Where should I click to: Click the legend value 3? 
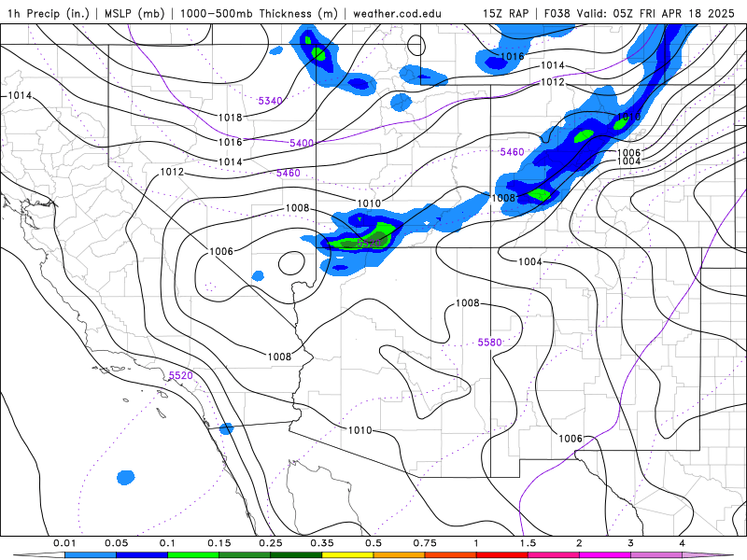631,543
